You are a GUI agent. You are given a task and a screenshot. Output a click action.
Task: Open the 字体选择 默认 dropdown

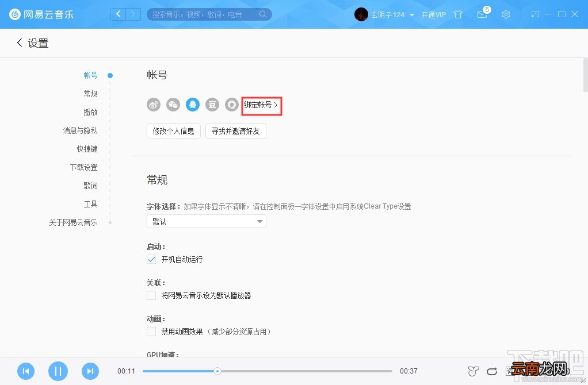point(206,221)
